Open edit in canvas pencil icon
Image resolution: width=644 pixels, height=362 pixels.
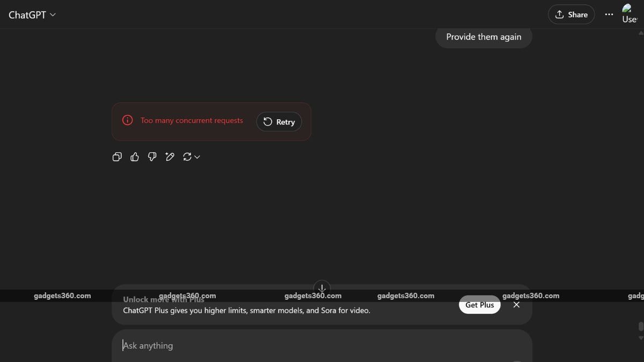click(170, 157)
